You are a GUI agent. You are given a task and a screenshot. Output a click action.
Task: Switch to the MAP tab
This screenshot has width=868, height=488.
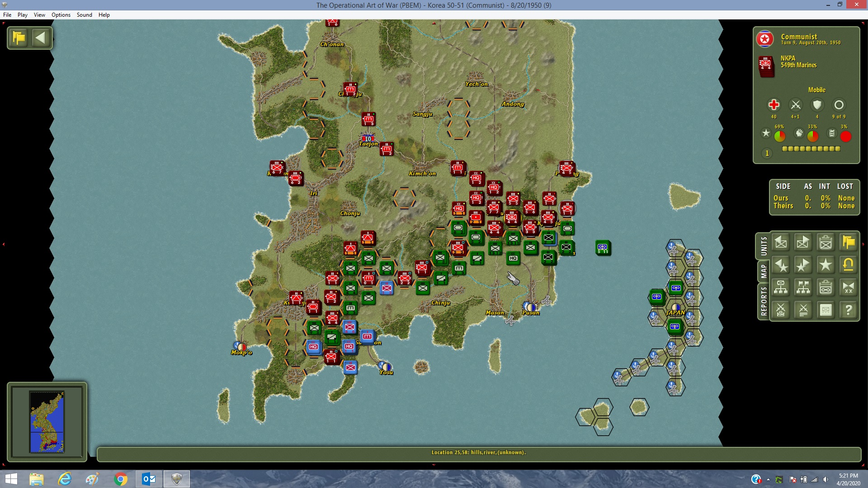764,271
